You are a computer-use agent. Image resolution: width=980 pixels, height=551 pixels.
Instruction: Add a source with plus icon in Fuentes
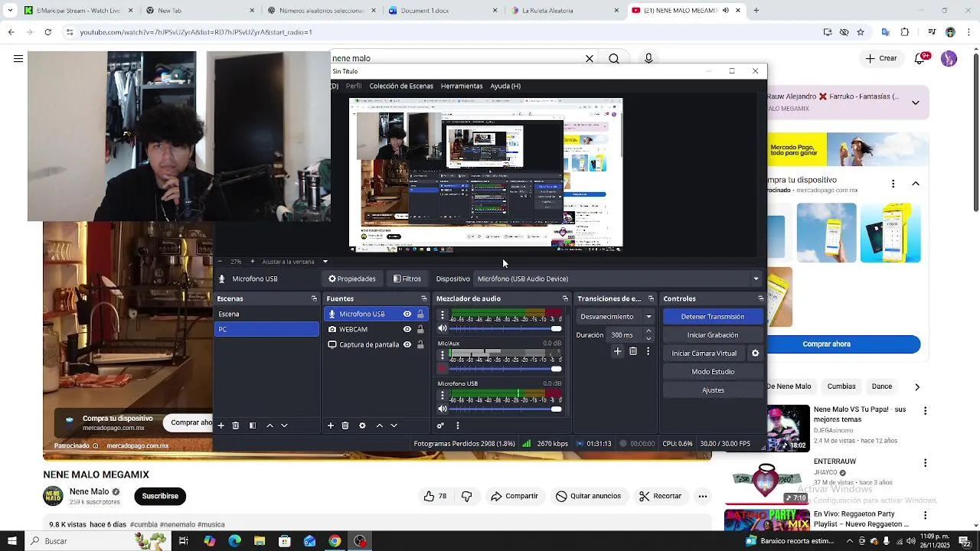[331, 425]
